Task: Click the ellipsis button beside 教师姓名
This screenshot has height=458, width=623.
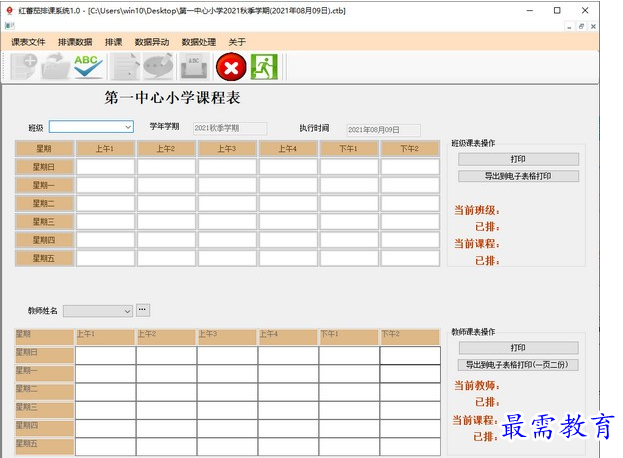Action: 143,310
